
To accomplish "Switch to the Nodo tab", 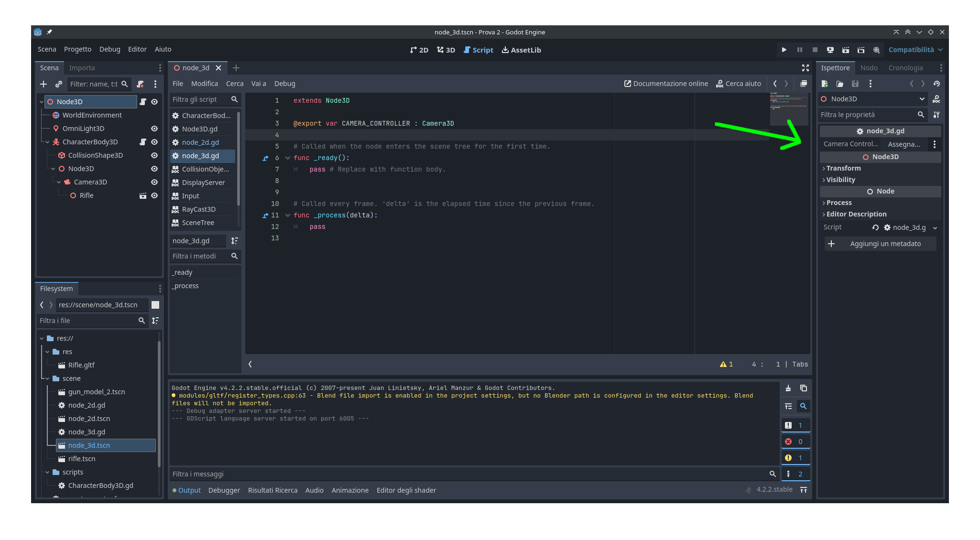I will coord(869,68).
